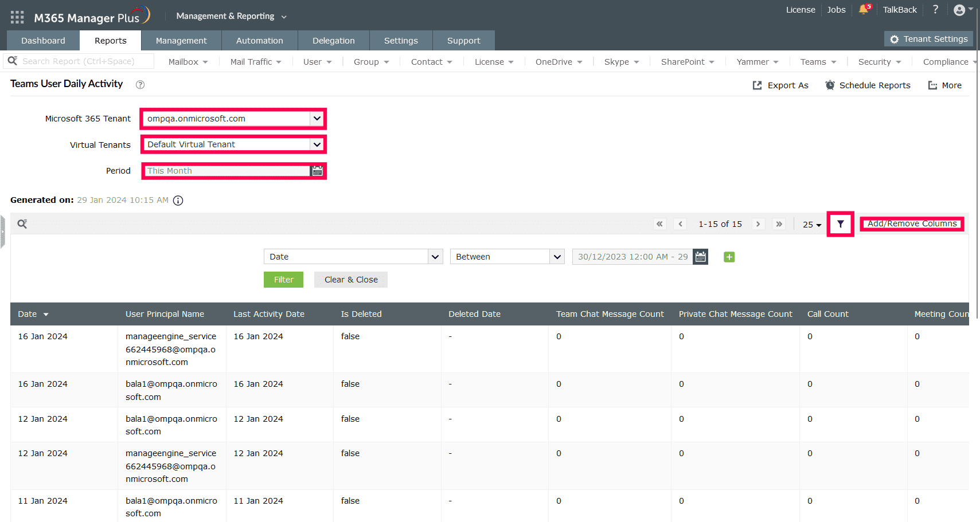This screenshot has width=980, height=522.
Task: Open the Period calendar picker icon
Action: (x=317, y=171)
